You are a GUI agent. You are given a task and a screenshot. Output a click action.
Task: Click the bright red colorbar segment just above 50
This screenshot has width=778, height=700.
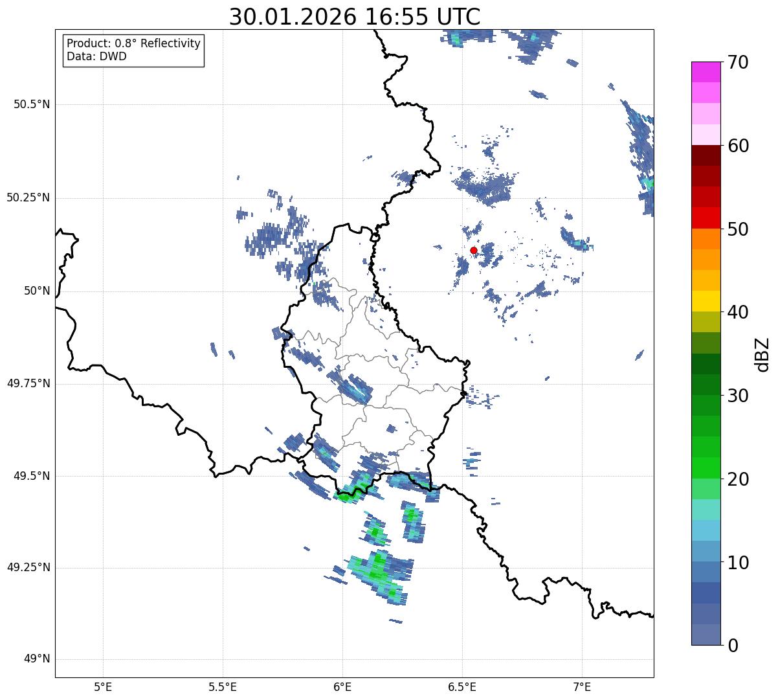coord(706,218)
